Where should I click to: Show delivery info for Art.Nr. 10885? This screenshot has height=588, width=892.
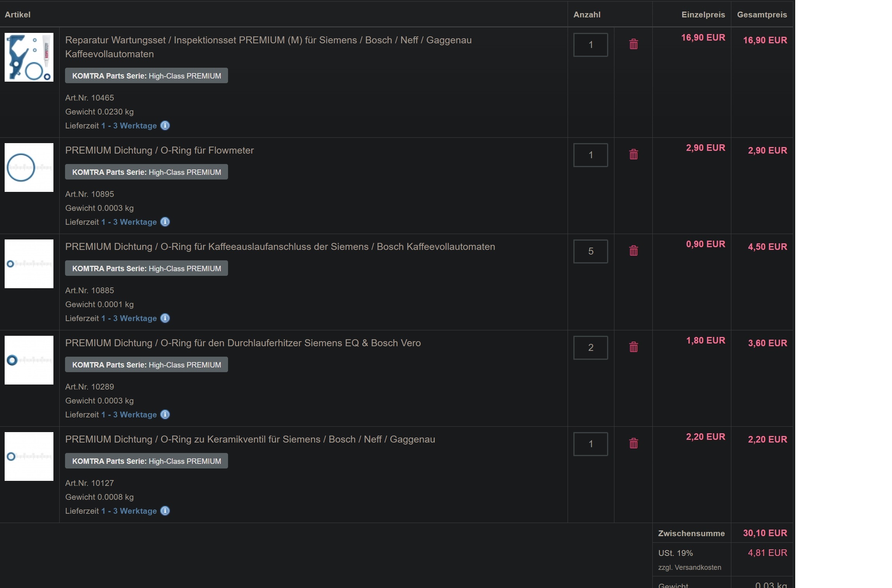pyautogui.click(x=165, y=318)
